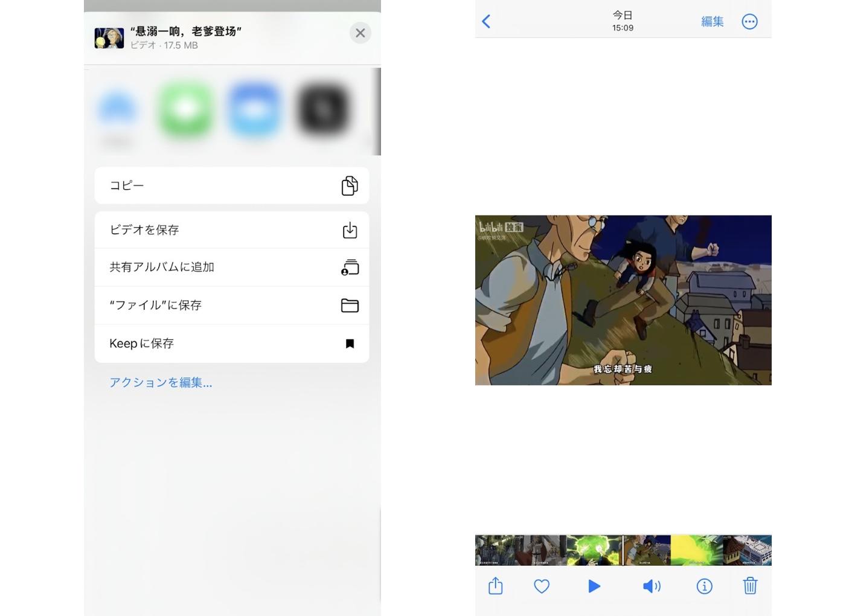Tap the AirDrop share icon
The image size is (849, 616).
point(117,110)
